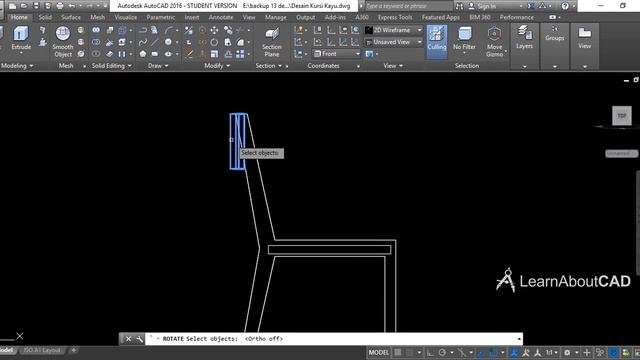Click the Smooth Object mesh tool
640x360 pixels.
[x=62, y=42]
